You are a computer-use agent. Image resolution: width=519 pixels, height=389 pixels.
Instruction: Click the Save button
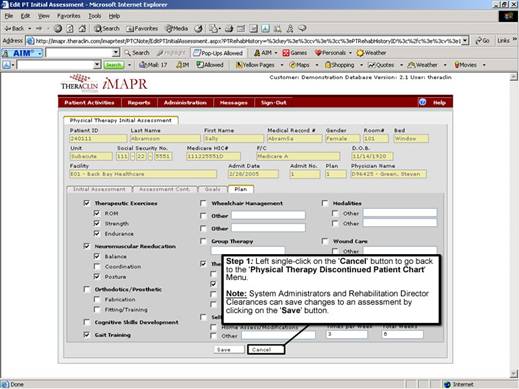click(x=228, y=349)
